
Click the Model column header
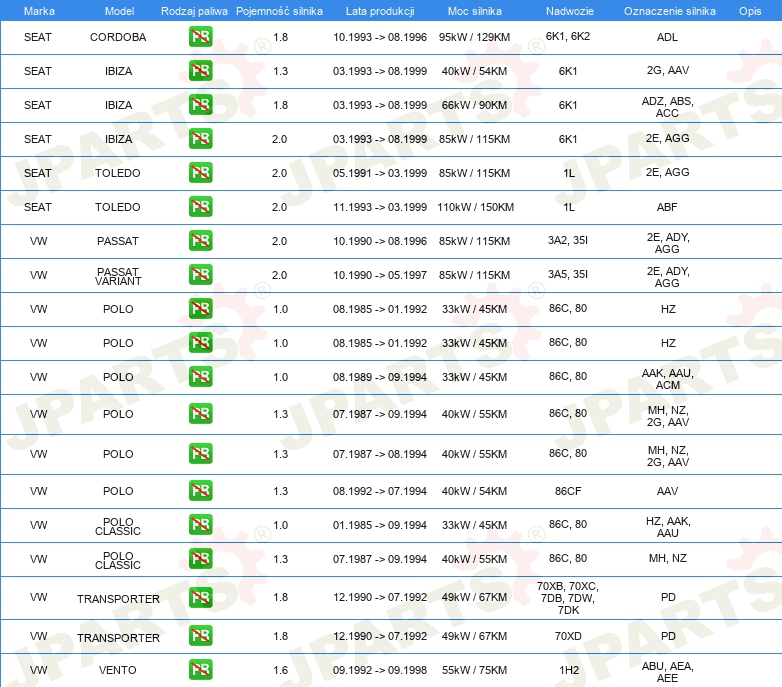pyautogui.click(x=119, y=11)
